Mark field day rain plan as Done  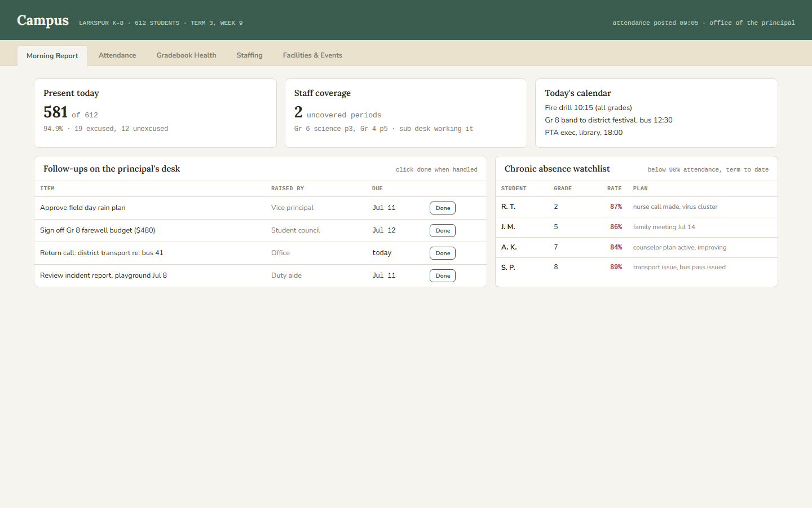pos(443,208)
